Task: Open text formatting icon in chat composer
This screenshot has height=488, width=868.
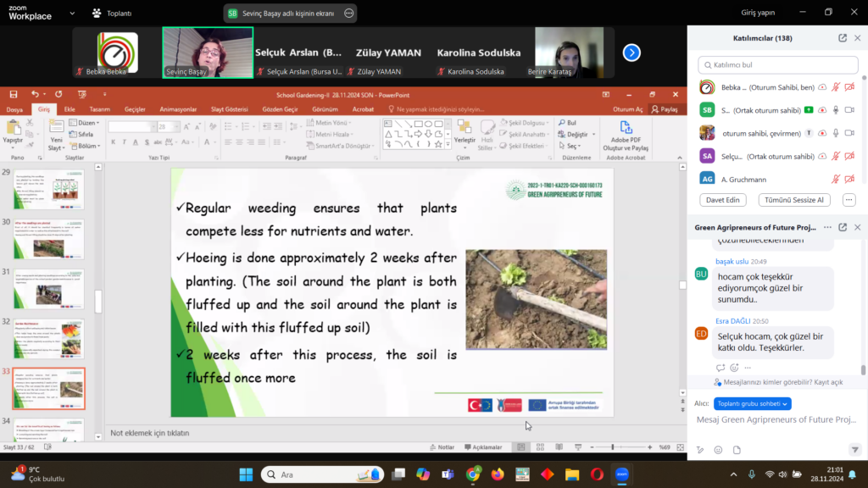Action: point(700,450)
